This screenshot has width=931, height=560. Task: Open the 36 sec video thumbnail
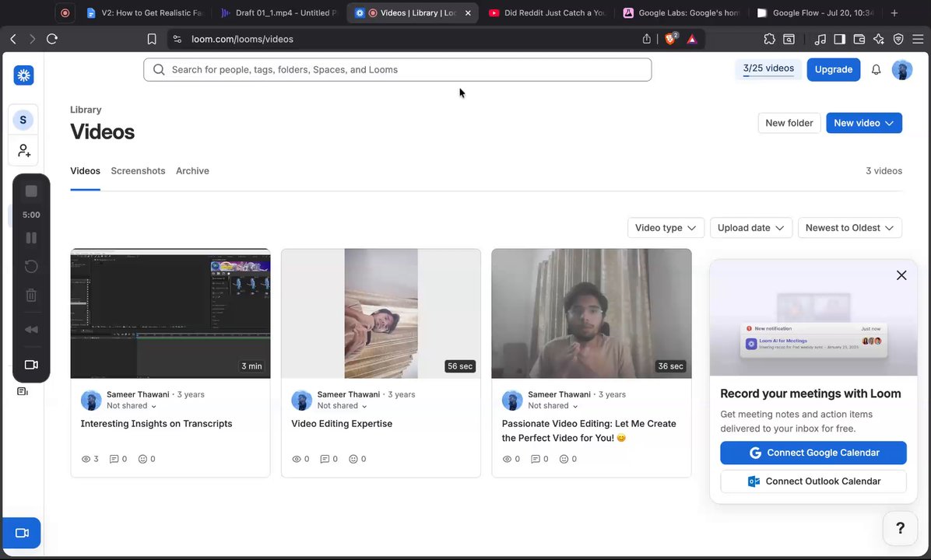[592, 313]
